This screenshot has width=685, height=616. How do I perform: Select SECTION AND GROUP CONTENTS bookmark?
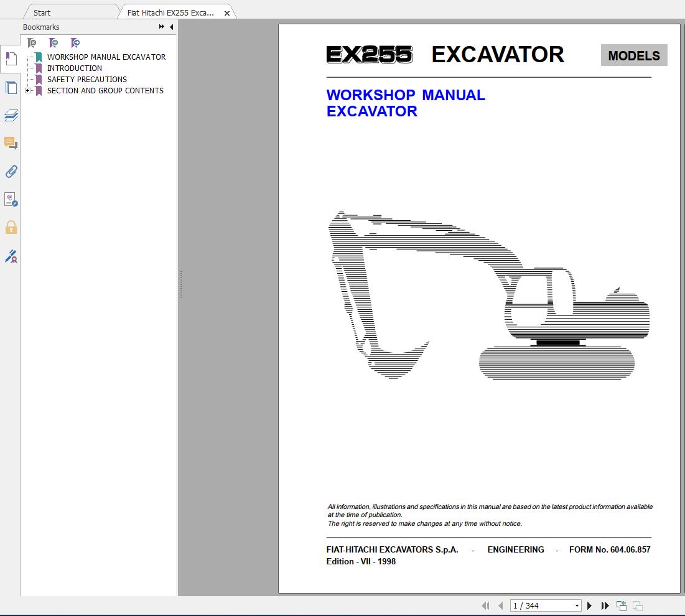(x=105, y=90)
